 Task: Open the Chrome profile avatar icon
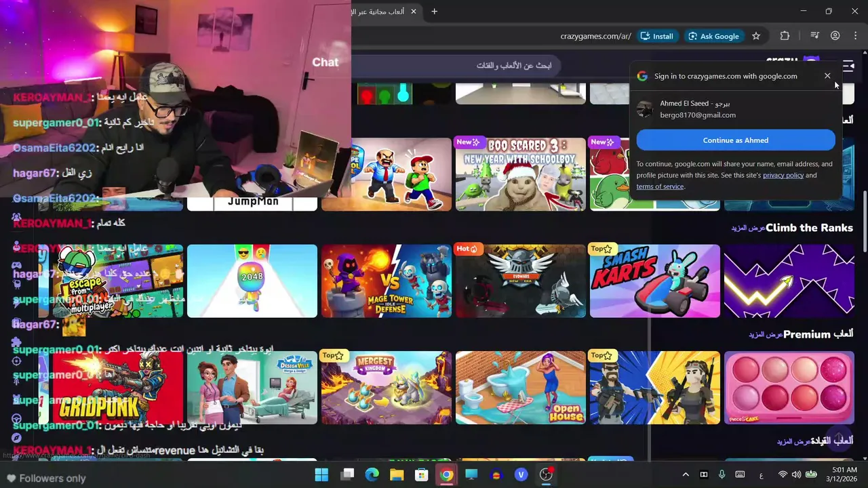[835, 36]
